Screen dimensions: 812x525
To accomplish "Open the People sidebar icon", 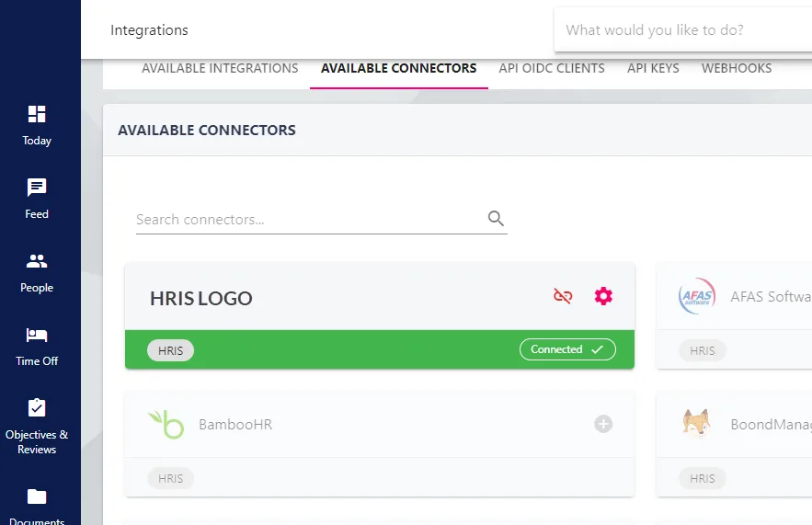I will tap(37, 261).
